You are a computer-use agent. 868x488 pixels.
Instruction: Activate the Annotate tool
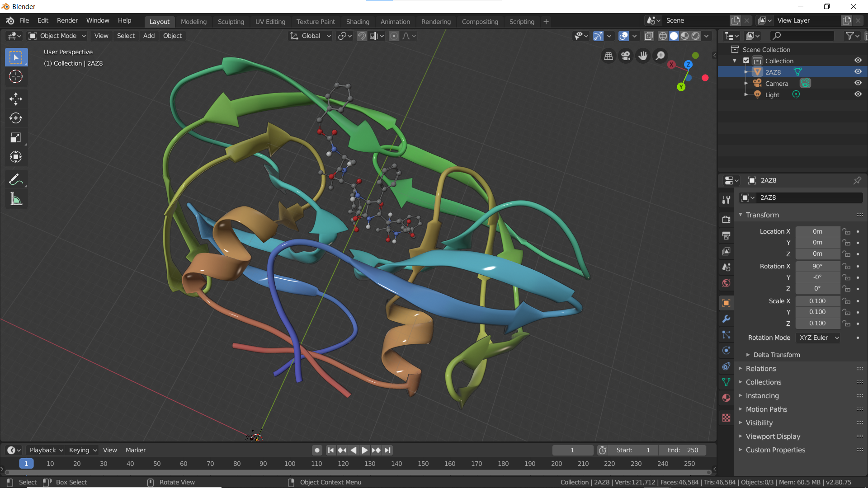[x=16, y=179]
